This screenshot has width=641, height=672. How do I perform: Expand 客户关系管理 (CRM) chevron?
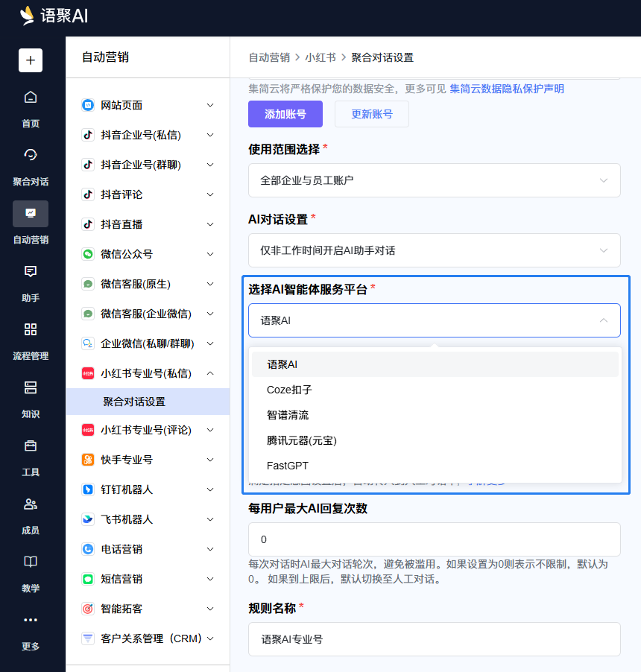coord(210,638)
